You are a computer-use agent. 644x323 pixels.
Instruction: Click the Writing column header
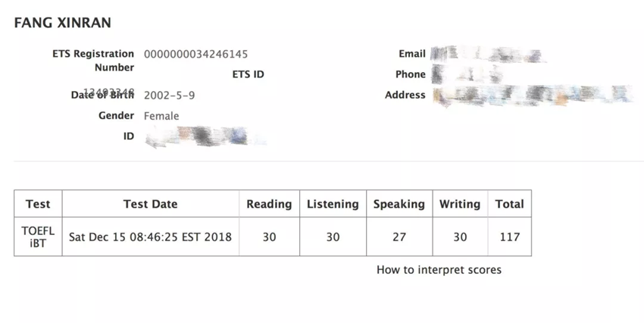pyautogui.click(x=460, y=204)
